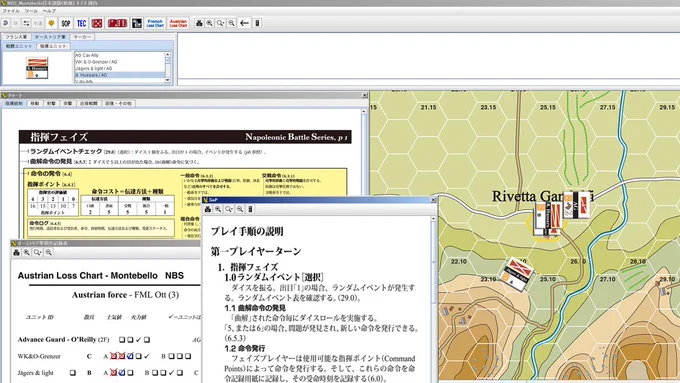
Task: Open the ツール menu
Action: [31, 11]
